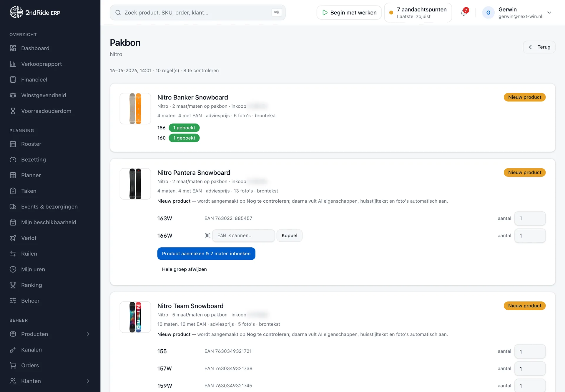This screenshot has width=565, height=392.
Task: Open Winstgevendheid from the sidebar
Action: click(x=50, y=95)
